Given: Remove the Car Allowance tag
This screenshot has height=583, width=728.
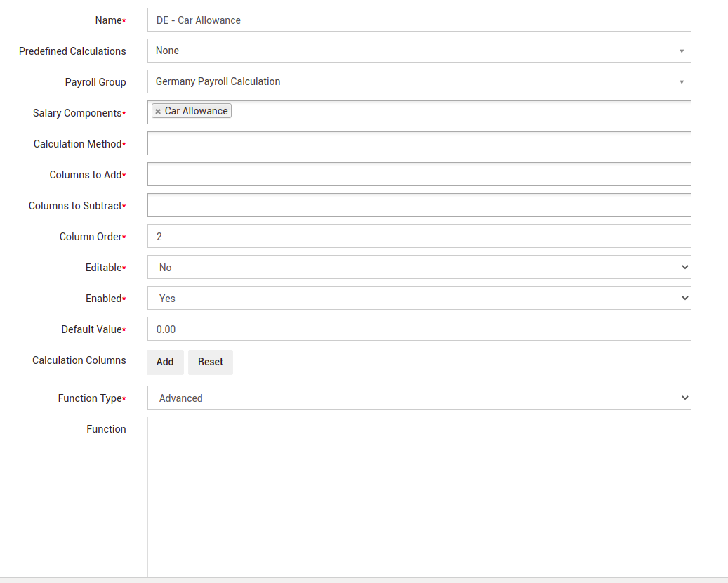Looking at the screenshot, I should [158, 112].
